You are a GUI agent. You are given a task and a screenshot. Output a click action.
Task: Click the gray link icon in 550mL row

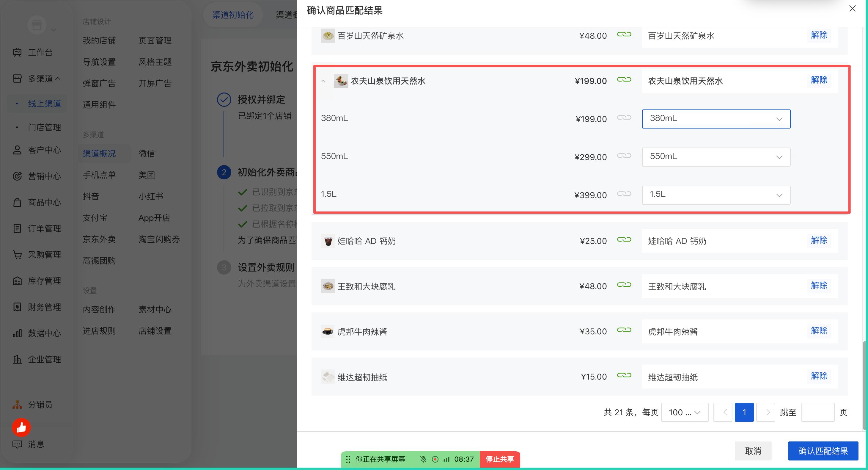point(624,156)
